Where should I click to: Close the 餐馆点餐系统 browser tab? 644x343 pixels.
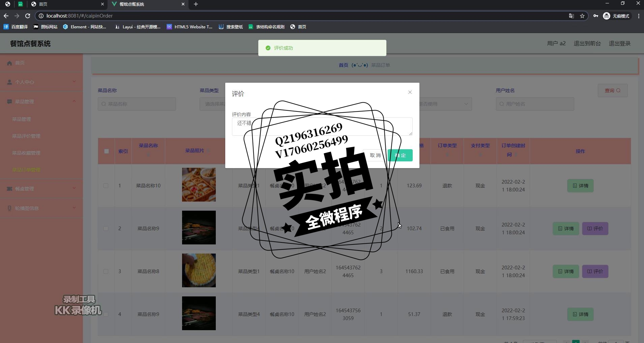click(183, 4)
